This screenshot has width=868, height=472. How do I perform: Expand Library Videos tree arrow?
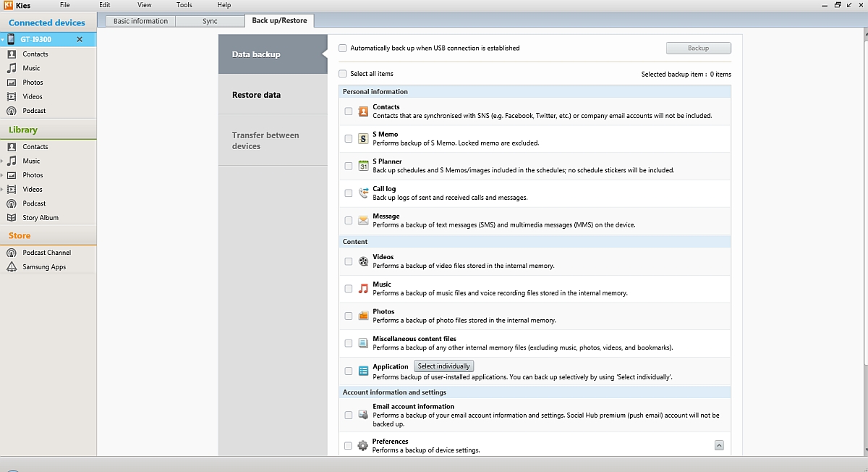pos(2,189)
